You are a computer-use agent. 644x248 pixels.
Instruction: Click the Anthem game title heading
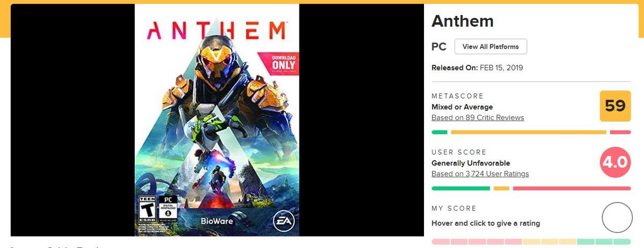[463, 21]
